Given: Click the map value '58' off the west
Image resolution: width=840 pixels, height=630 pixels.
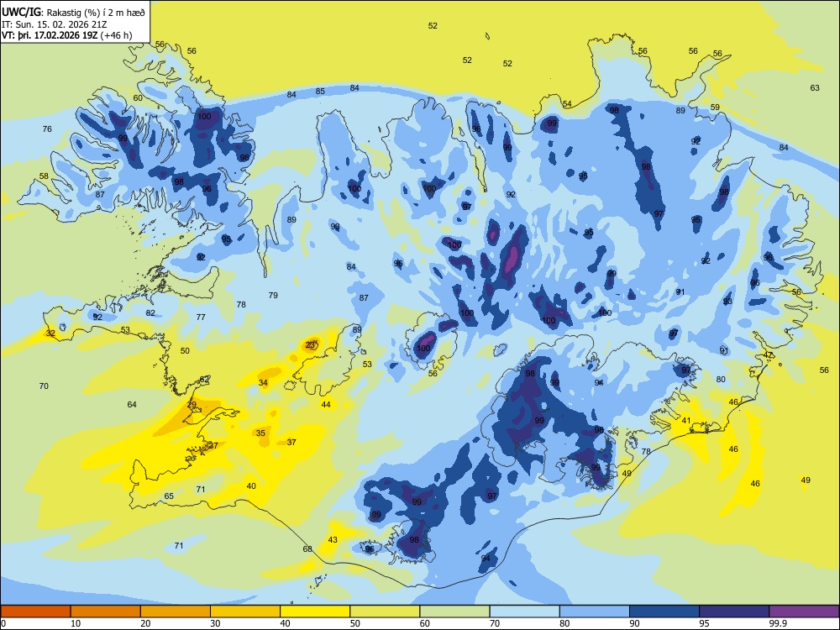Looking at the screenshot, I should (44, 176).
